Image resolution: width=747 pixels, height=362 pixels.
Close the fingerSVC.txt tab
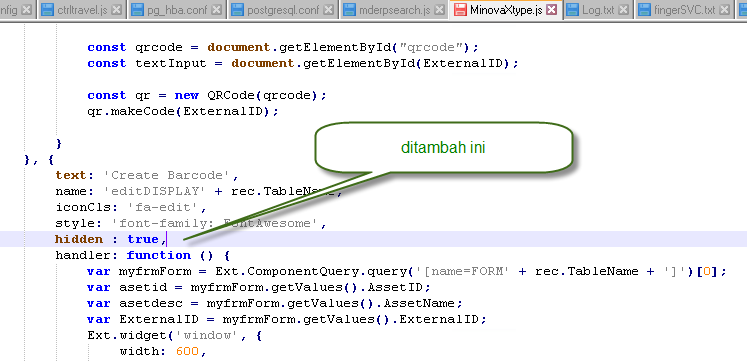[x=725, y=10]
